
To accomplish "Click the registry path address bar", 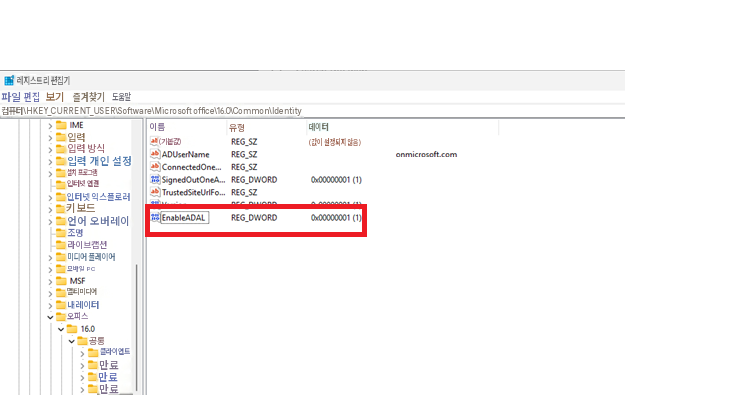I will click(312, 111).
